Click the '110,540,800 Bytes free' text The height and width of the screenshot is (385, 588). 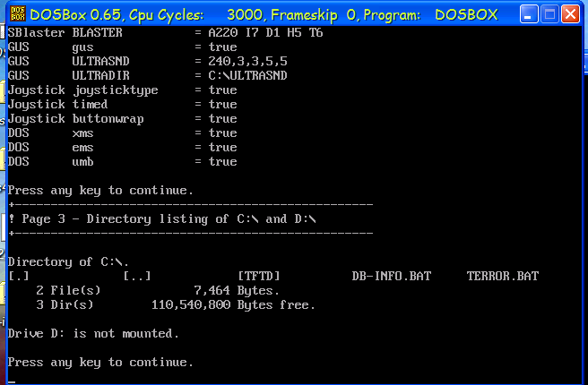(x=233, y=305)
